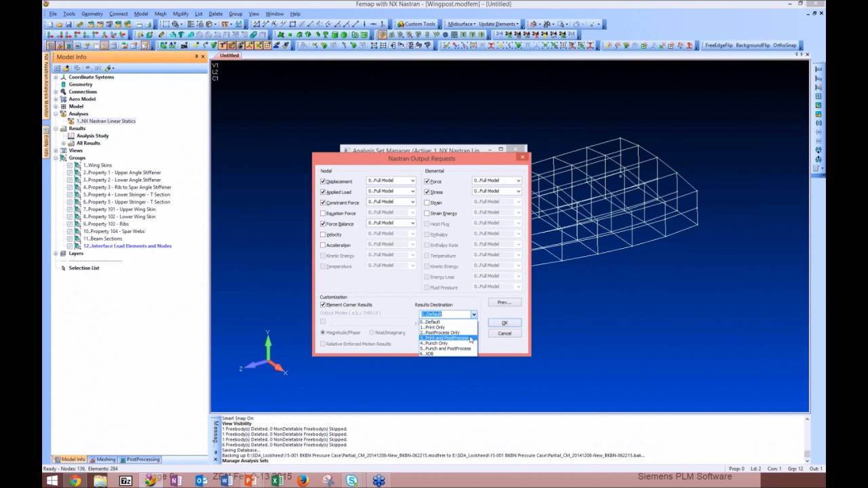The width and height of the screenshot is (868, 488).
Task: Click the Prev... button
Action: click(505, 302)
